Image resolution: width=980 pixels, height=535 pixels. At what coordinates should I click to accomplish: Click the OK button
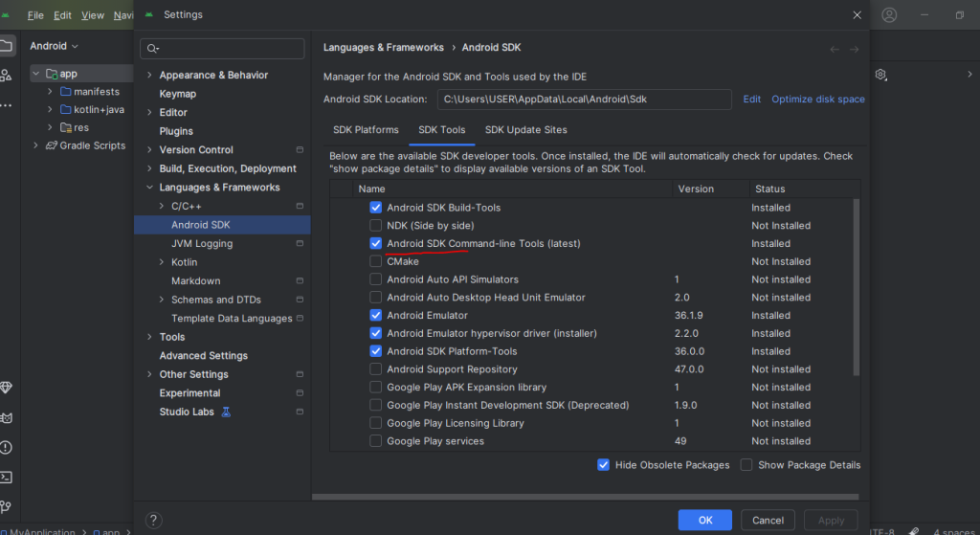(x=705, y=520)
